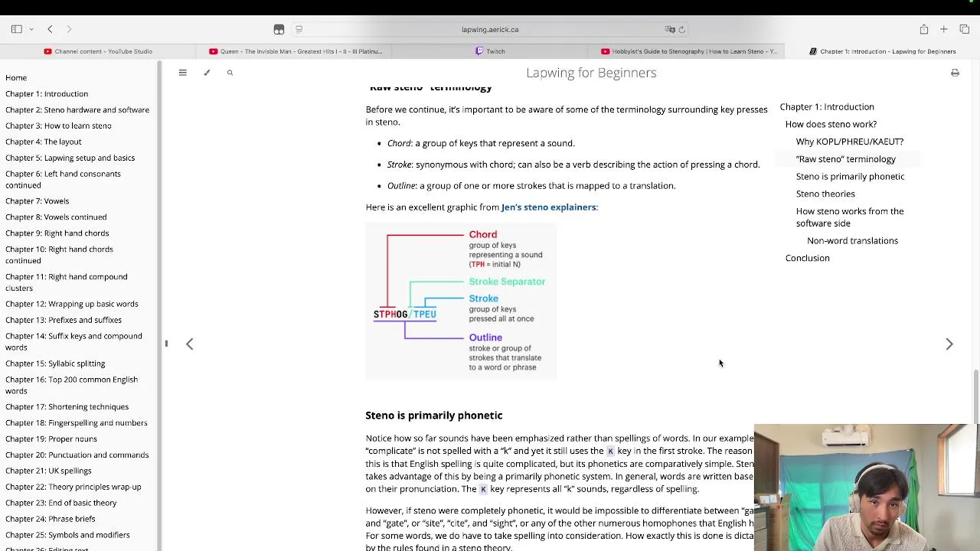Open Chapter 7: Vowels

coord(37,201)
